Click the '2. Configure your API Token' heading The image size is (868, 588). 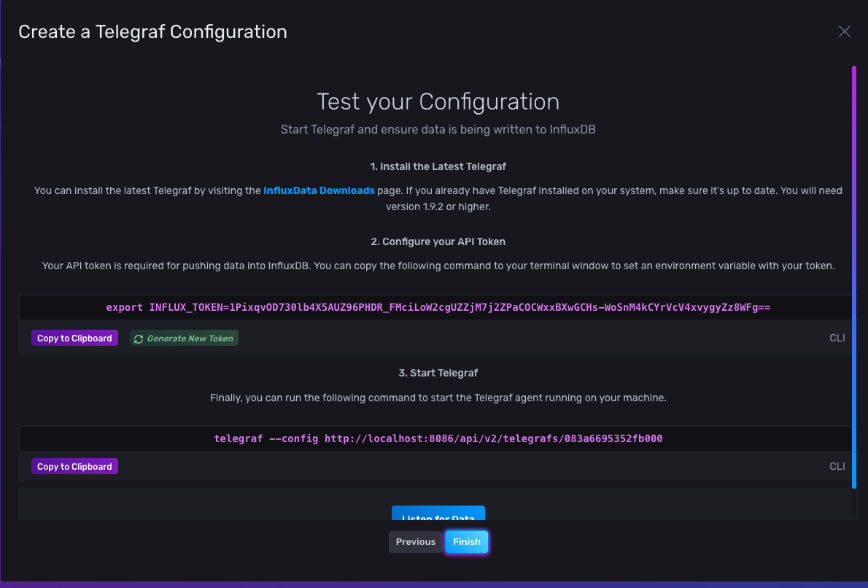(438, 242)
